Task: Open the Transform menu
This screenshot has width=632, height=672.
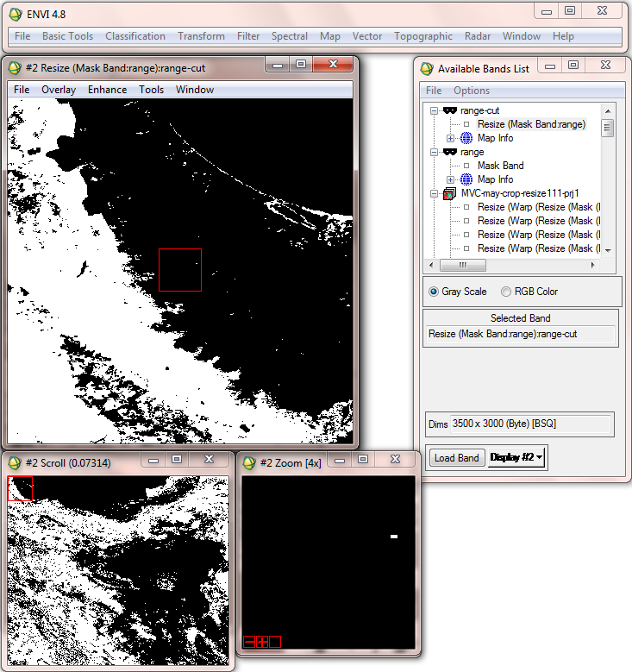Action: (201, 36)
